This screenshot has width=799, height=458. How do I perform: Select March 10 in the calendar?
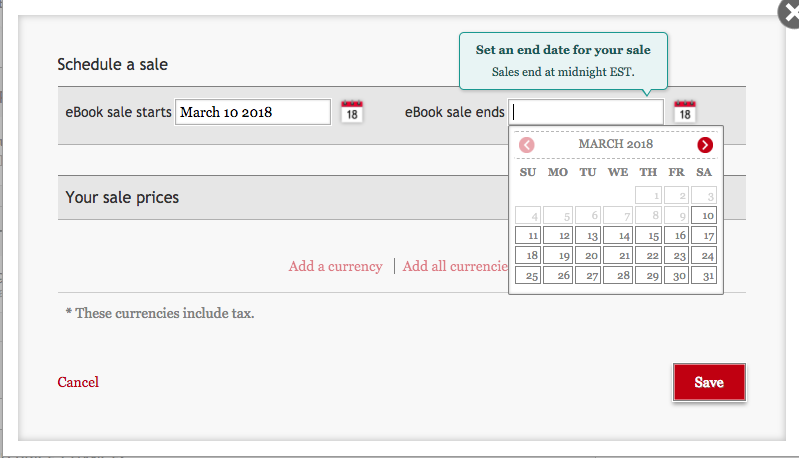point(704,215)
